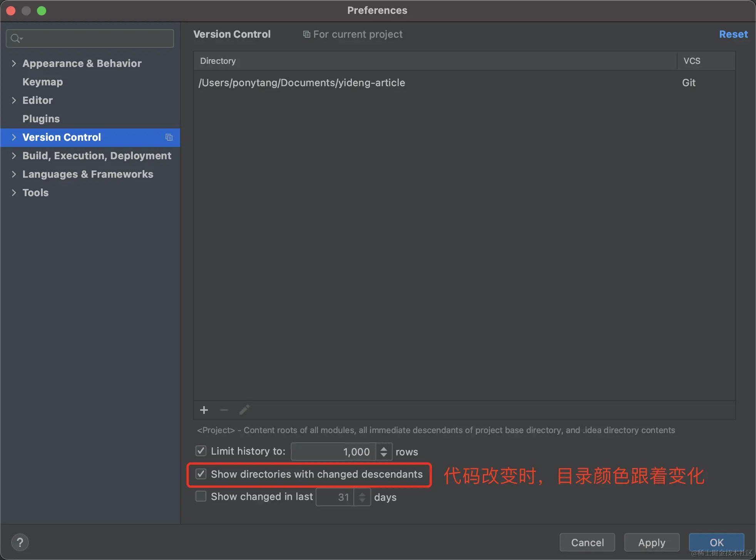The width and height of the screenshot is (756, 560).
Task: Open the Plugins settings page
Action: pyautogui.click(x=41, y=119)
